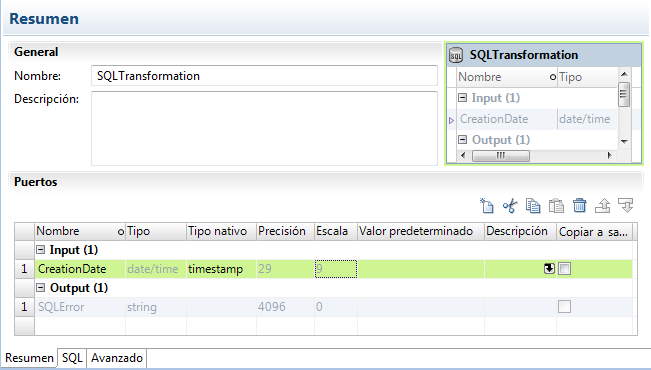Viewport: 651px width, 370px height.
Task: Click the preview scroll left arrow
Action: tap(463, 156)
